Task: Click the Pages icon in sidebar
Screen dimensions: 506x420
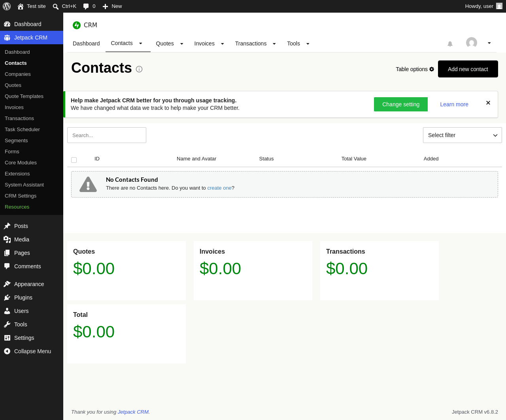Action: 7,253
